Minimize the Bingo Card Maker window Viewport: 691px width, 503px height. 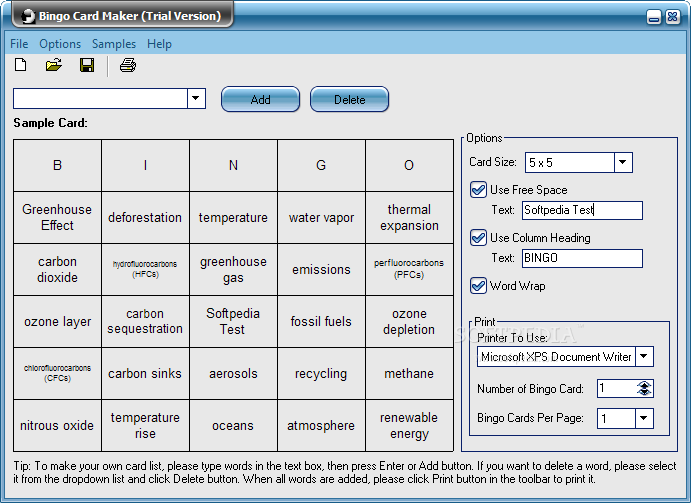[654, 17]
